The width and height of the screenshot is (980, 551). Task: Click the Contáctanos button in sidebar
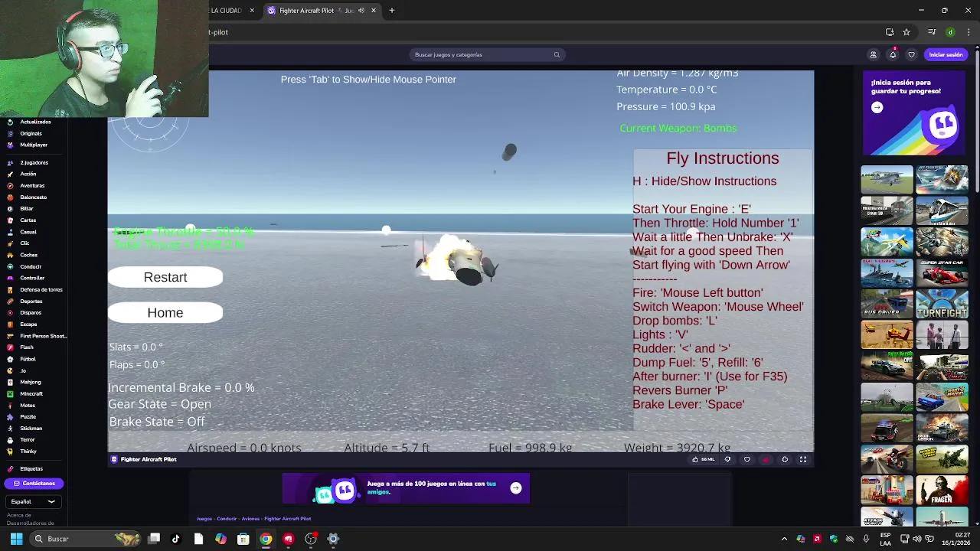coord(34,484)
